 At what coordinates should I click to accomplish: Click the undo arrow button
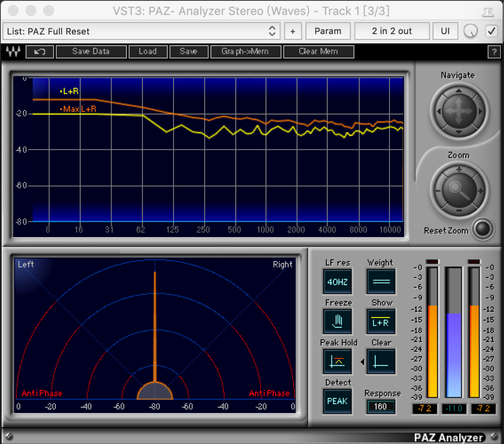tap(40, 52)
